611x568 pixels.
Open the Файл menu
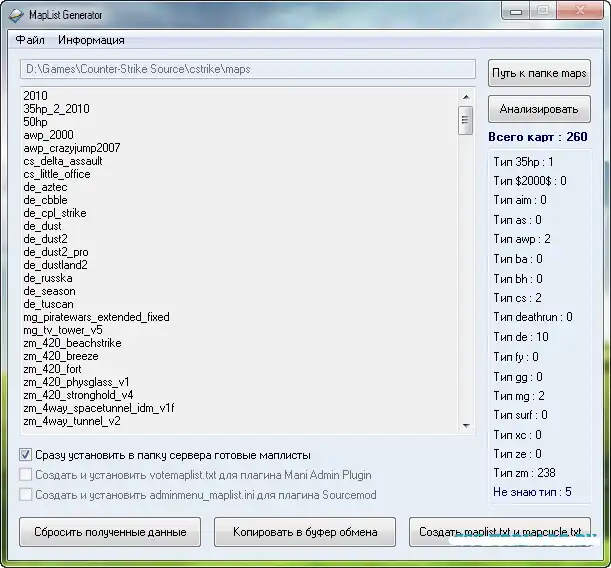pos(30,40)
